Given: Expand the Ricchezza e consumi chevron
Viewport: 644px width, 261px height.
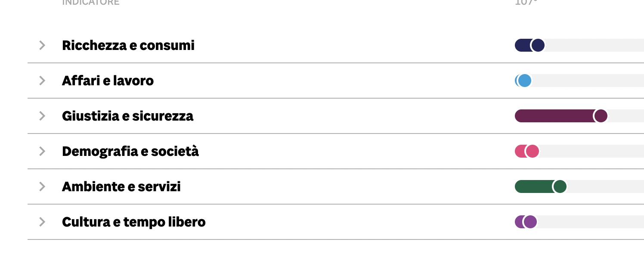Looking at the screenshot, I should tap(42, 45).
